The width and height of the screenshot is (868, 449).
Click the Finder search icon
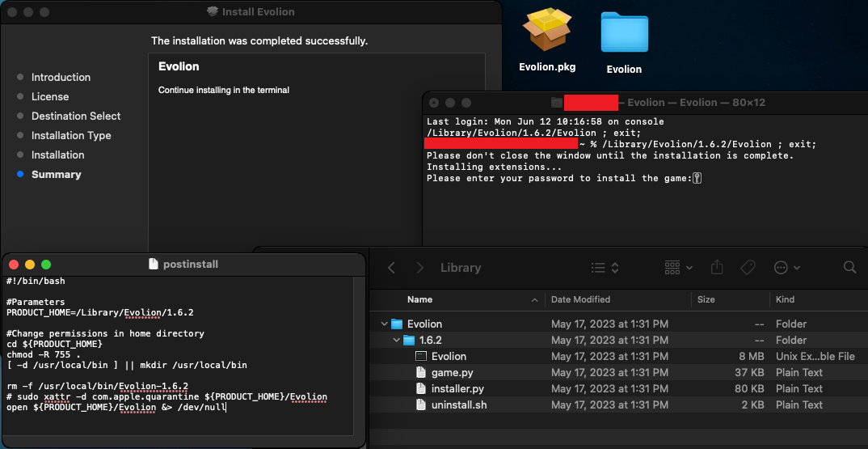(849, 268)
